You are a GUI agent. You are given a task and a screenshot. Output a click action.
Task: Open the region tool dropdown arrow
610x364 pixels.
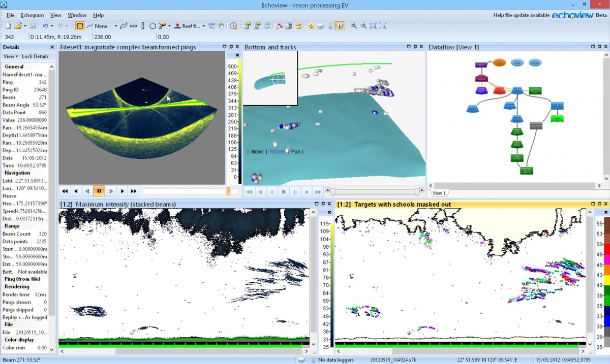tap(169, 26)
